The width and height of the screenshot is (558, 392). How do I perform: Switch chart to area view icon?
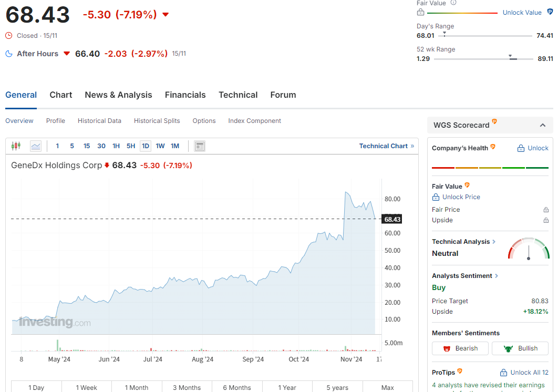click(x=36, y=146)
